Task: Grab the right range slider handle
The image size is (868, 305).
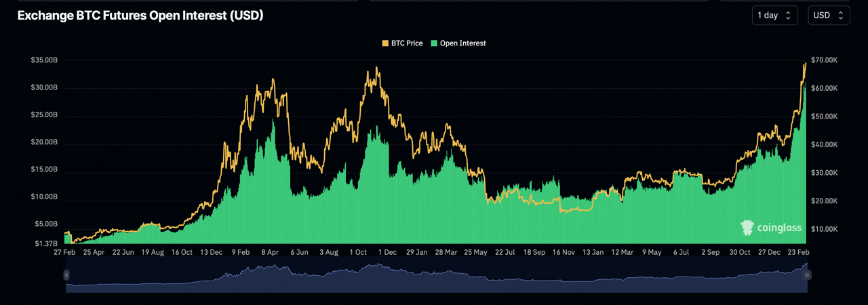Action: [x=807, y=275]
